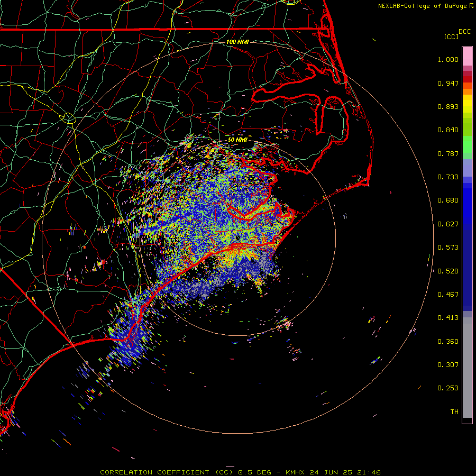
Task: Click the 50 NMI range ring label
Action: [237, 140]
